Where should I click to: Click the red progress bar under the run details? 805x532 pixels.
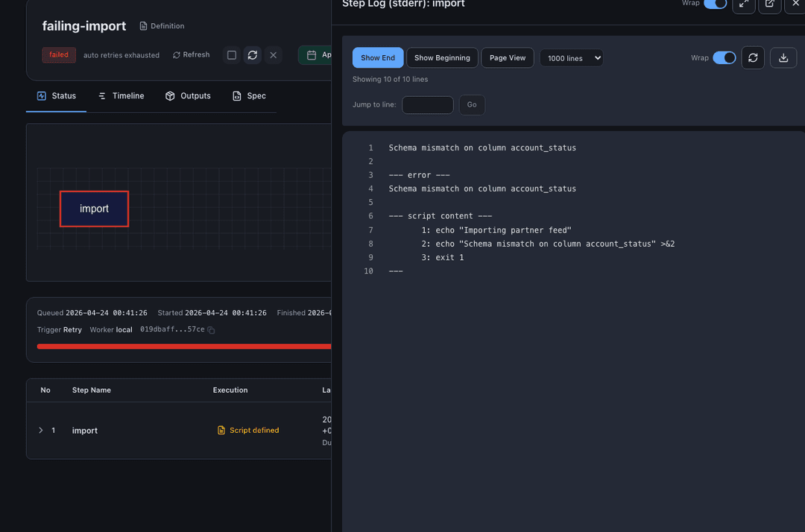(184, 346)
